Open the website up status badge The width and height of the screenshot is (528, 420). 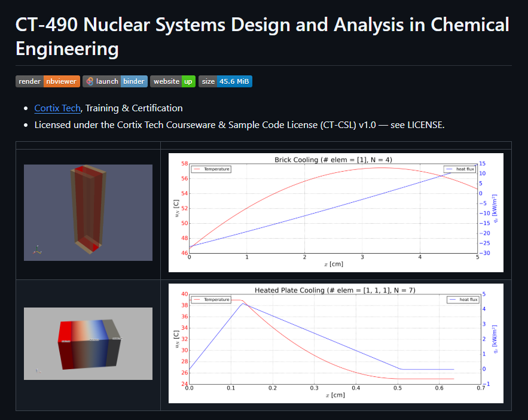pyautogui.click(x=172, y=81)
